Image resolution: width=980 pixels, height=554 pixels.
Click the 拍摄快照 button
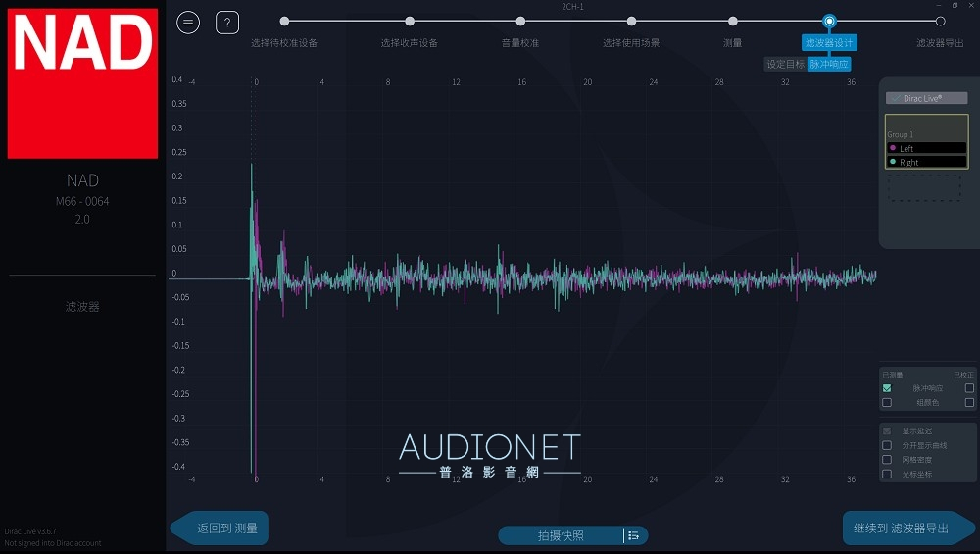(561, 535)
